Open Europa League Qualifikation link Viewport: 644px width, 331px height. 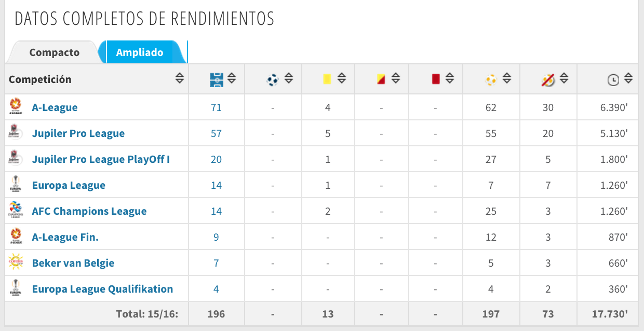(103, 289)
